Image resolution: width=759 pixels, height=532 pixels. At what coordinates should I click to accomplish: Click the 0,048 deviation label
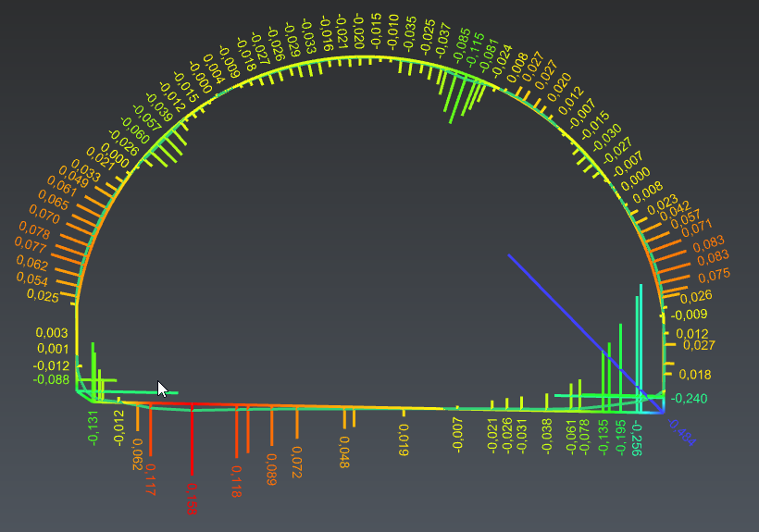tap(344, 452)
